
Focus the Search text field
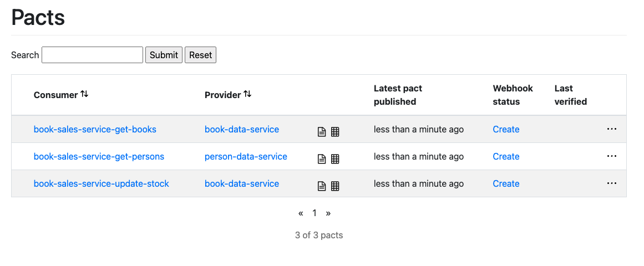coord(93,55)
